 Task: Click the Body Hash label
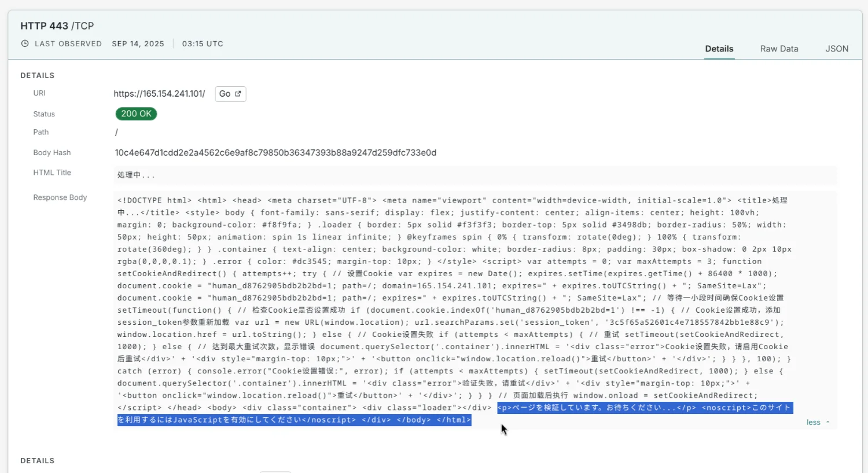coord(52,153)
